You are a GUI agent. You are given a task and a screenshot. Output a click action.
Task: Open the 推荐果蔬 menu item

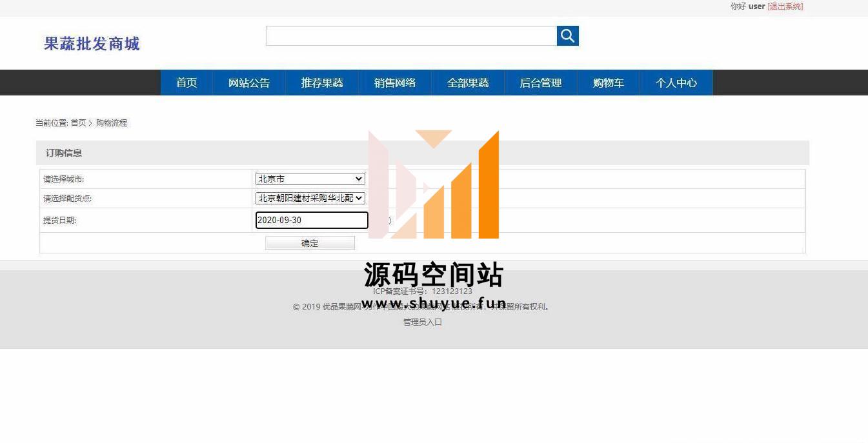point(322,83)
